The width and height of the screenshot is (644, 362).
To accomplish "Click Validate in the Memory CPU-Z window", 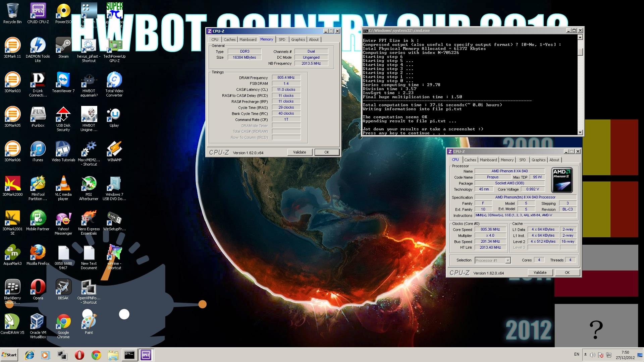I will 300,152.
